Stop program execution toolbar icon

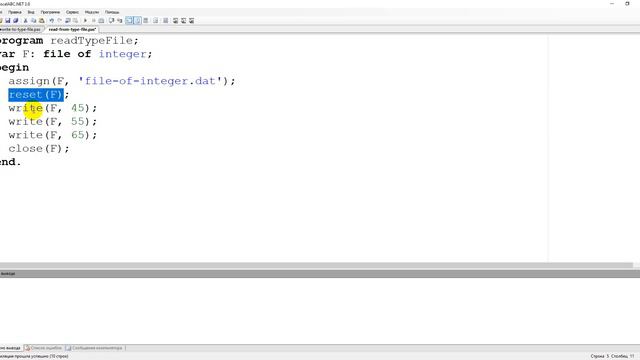click(93, 20)
